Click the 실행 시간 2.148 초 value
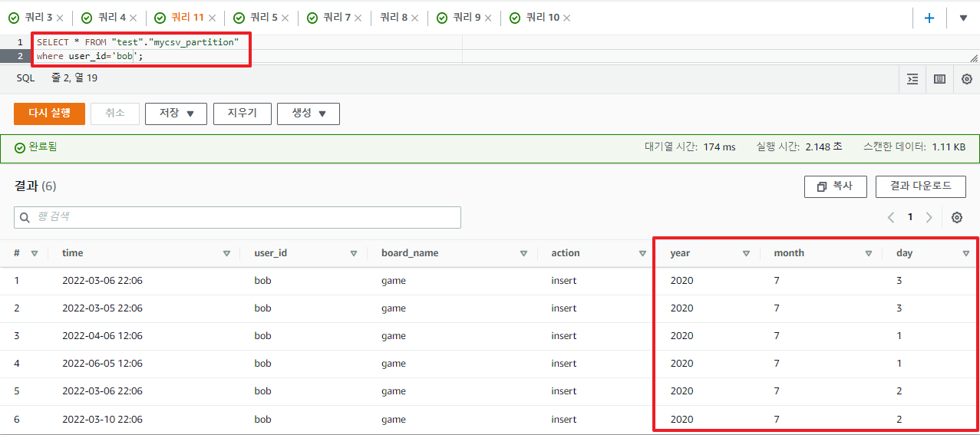 [823, 147]
